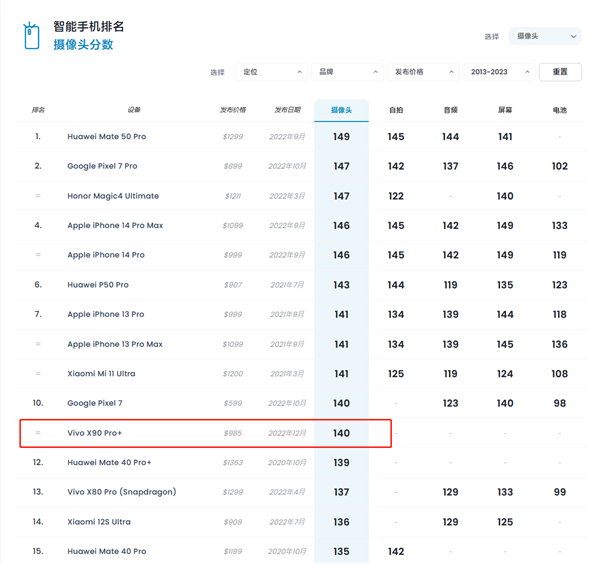Sort by the 屏幕 column header
Screen dimensions: 600x564
pyautogui.click(x=505, y=110)
